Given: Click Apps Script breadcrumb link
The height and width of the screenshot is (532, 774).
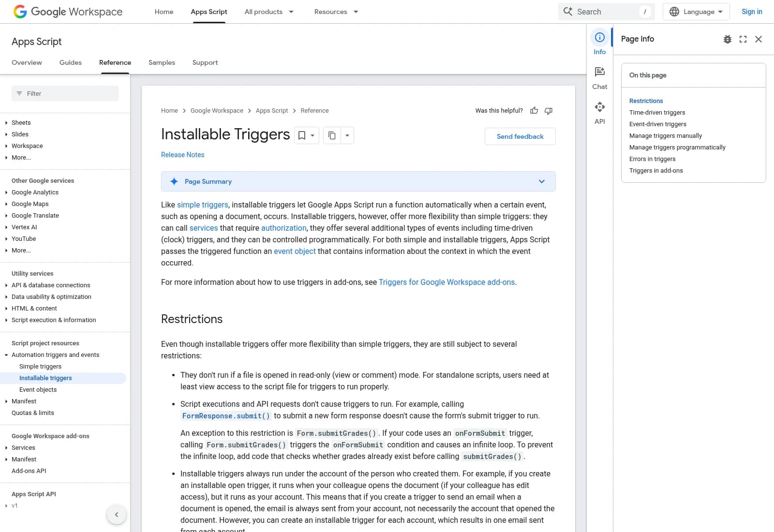Looking at the screenshot, I should (x=272, y=111).
